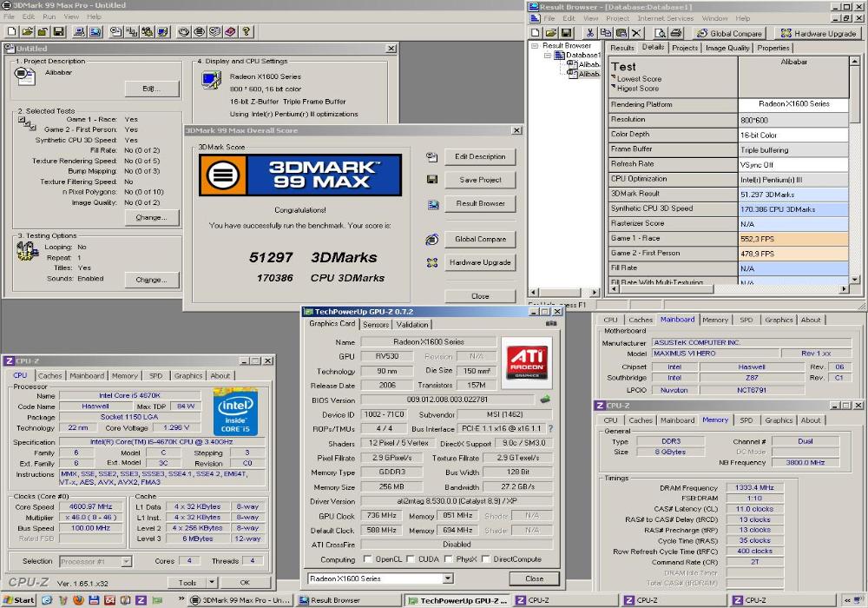This screenshot has width=868, height=608.
Task: Click the Edit button under Project Description
Action: (x=151, y=89)
